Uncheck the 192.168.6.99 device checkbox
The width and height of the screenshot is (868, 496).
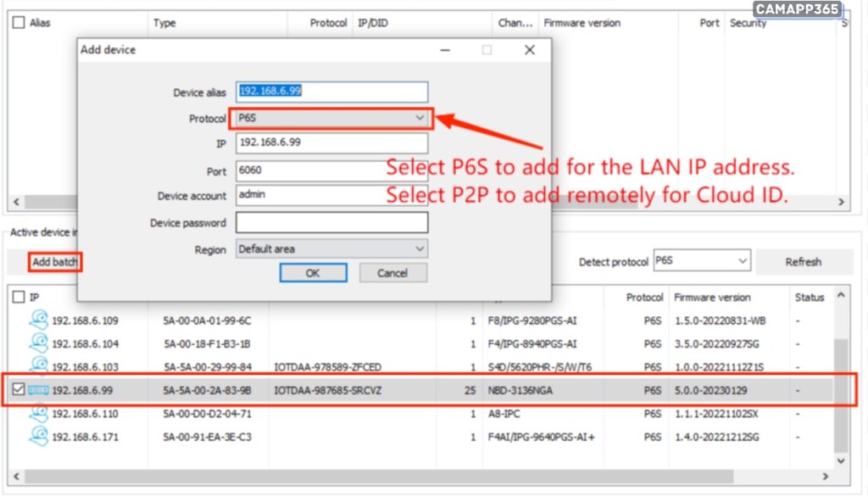point(19,390)
